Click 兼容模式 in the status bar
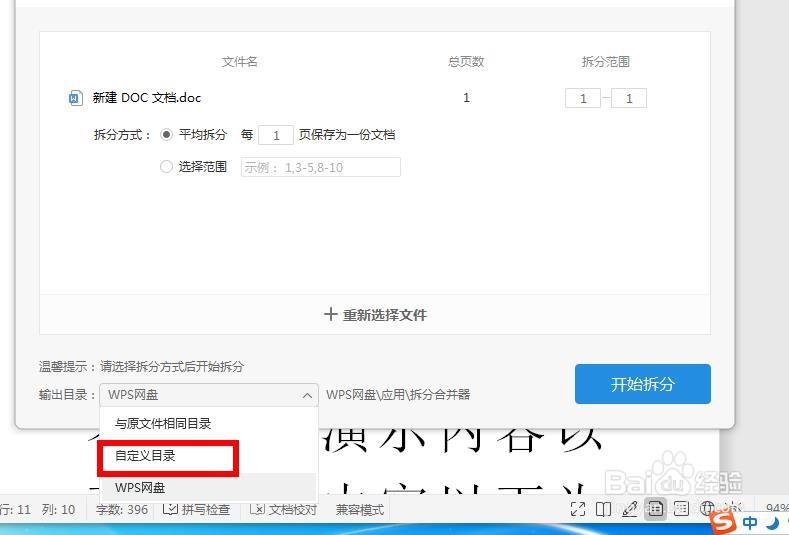789x535 pixels. point(360,509)
